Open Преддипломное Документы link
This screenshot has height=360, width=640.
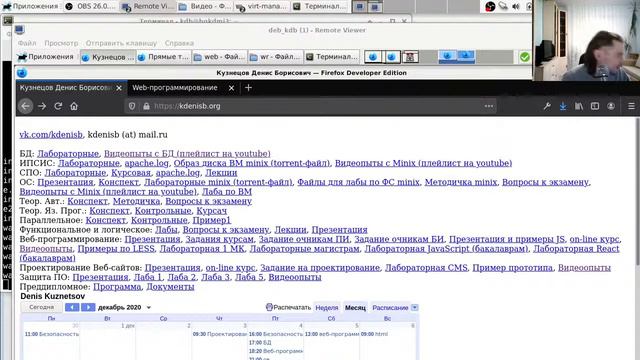[x=170, y=287]
